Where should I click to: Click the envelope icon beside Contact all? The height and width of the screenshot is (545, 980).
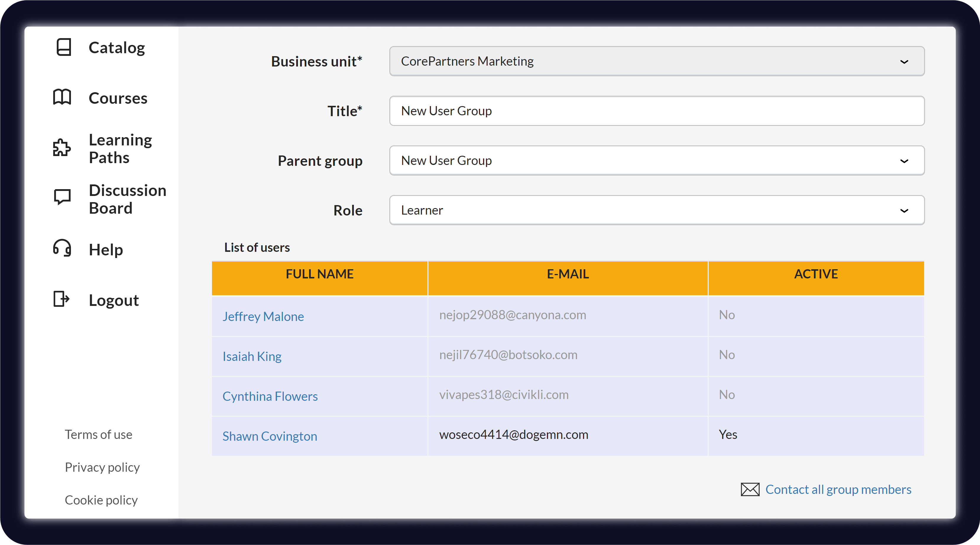750,489
